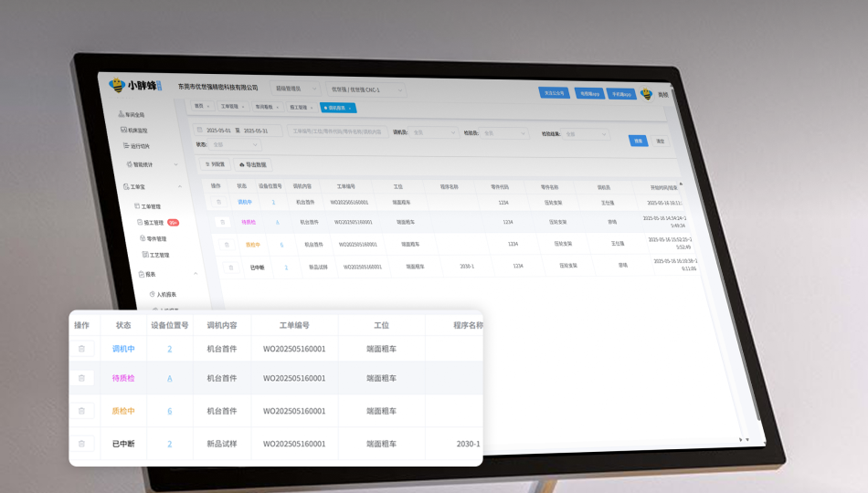
Task: Click delete icon of 调机中 row in enlarged panel
Action: [81, 349]
